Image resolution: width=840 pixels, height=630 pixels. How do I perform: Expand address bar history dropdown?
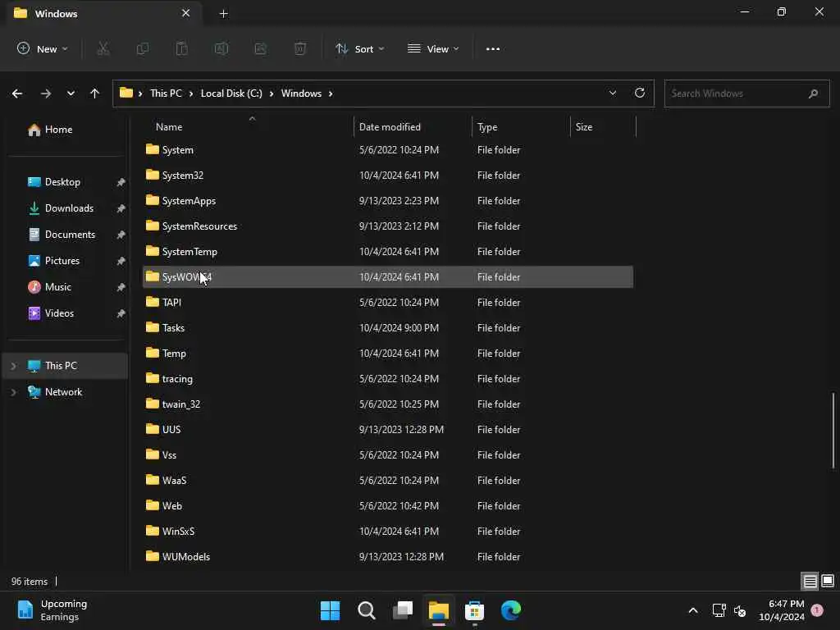point(612,93)
